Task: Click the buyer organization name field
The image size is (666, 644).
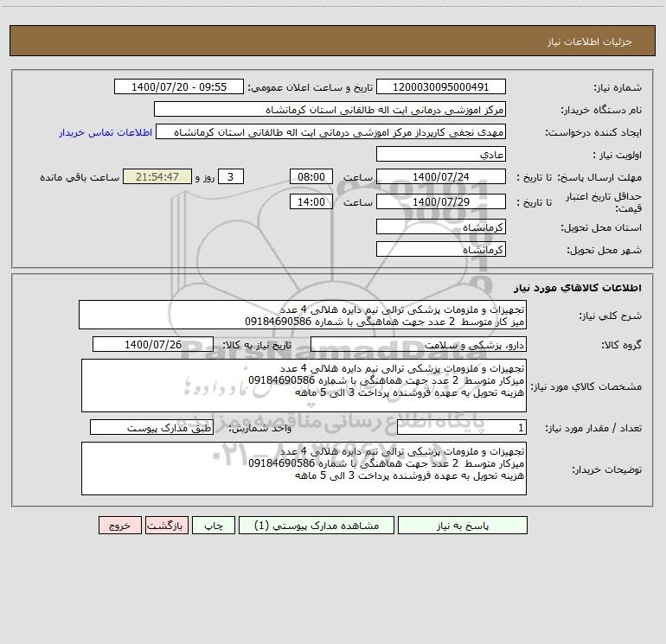Action: [x=330, y=109]
